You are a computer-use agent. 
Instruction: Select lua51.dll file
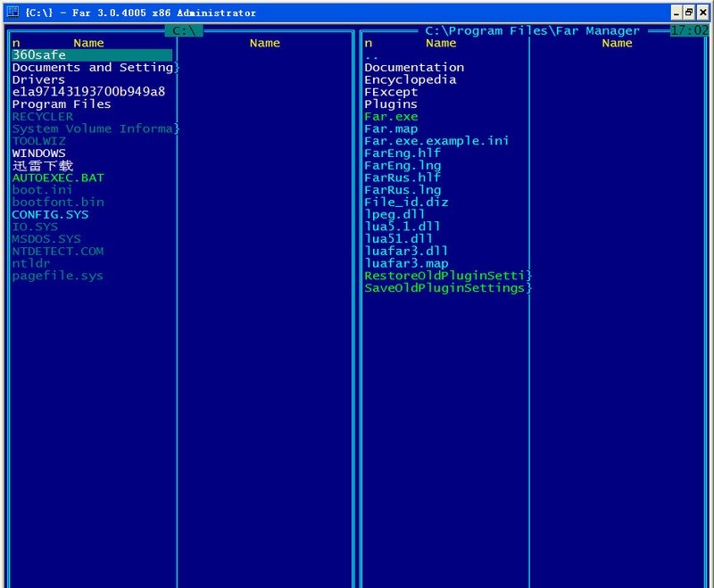398,239
